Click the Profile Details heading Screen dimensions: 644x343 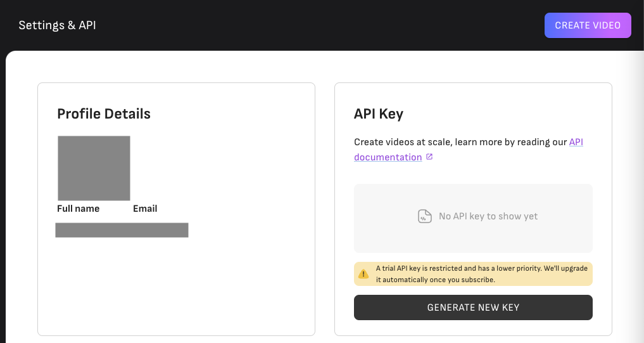point(104,114)
